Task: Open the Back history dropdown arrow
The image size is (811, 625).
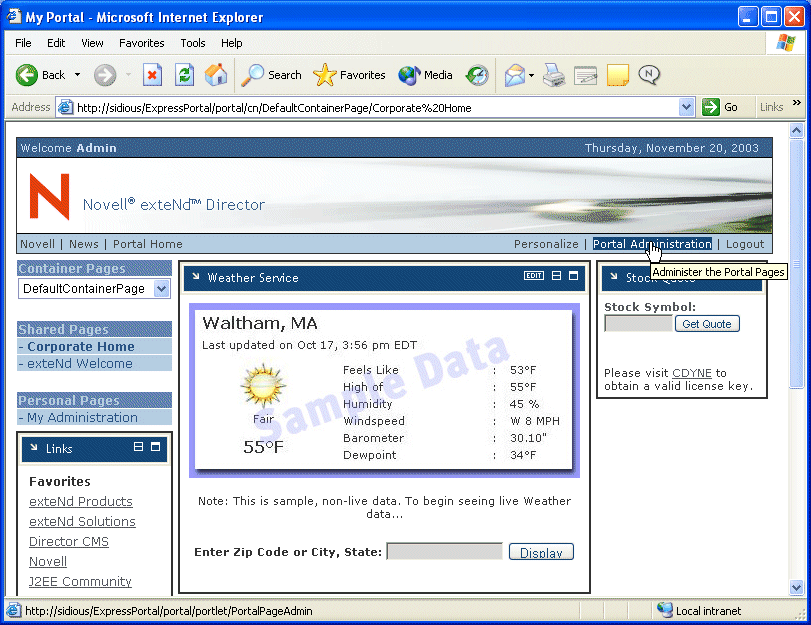Action: tap(78, 76)
